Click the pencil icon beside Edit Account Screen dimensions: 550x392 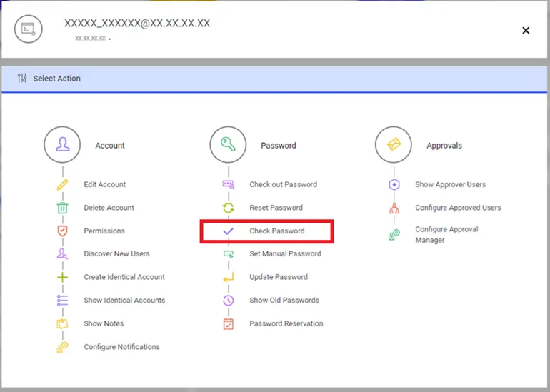point(62,184)
